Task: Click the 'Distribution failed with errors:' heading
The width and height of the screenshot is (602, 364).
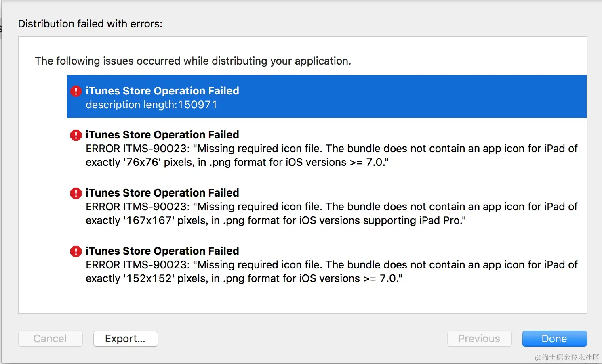Action: [x=90, y=24]
